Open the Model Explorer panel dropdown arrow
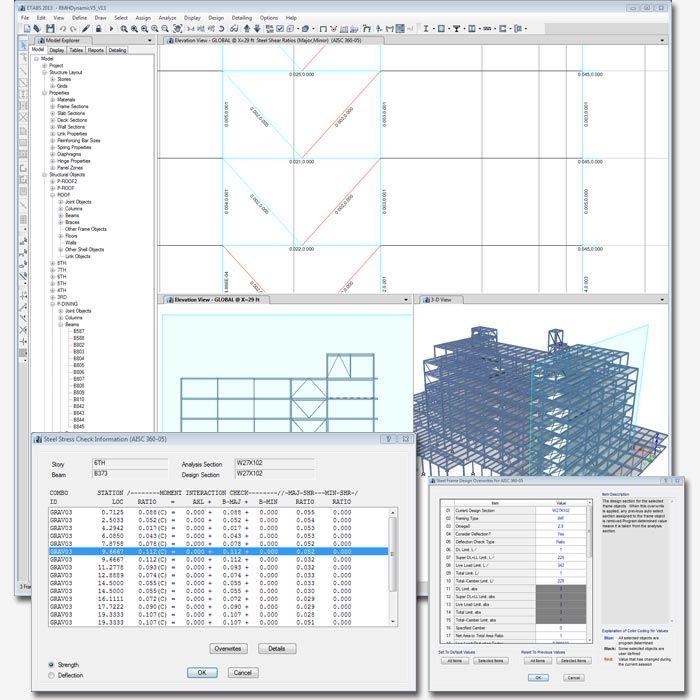700x700 pixels. [150, 40]
